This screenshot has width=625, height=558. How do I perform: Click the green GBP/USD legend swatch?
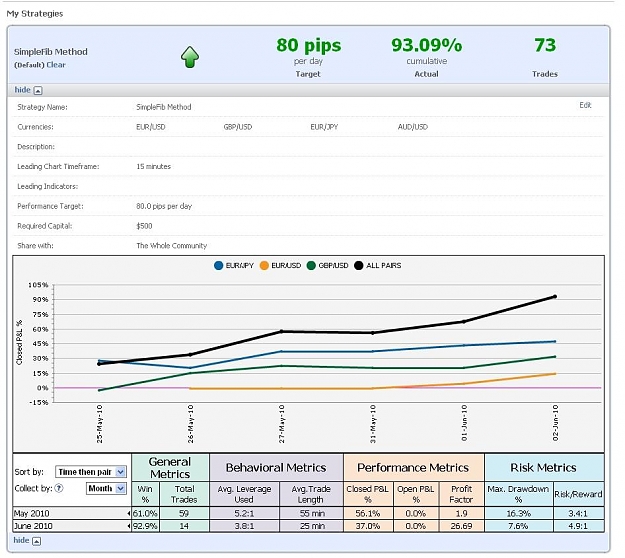pos(311,265)
